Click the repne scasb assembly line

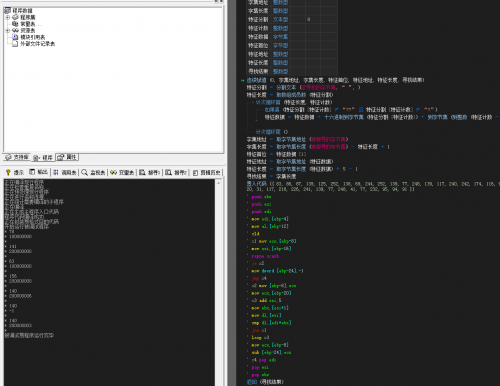(x=265, y=256)
